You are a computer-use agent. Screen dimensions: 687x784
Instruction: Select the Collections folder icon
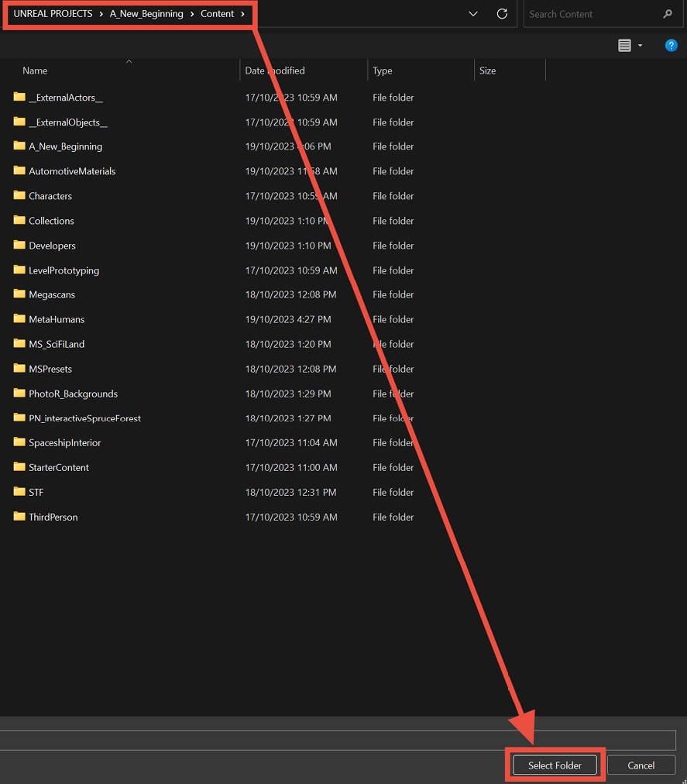[19, 220]
